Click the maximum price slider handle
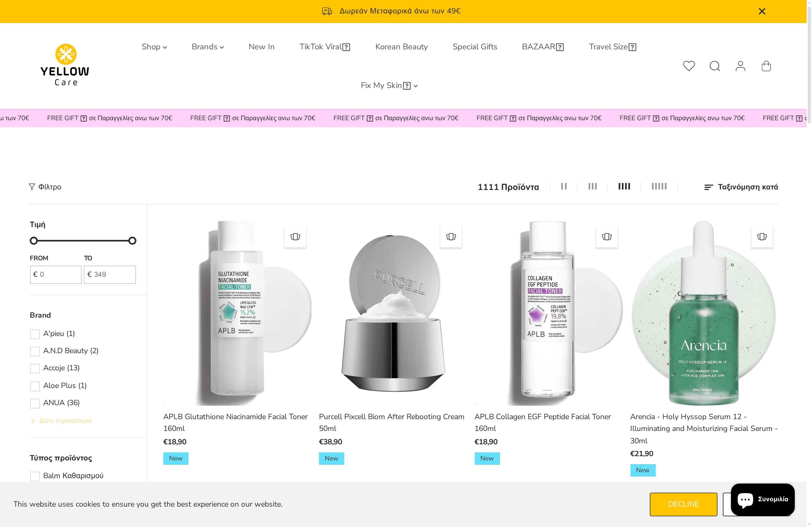812x527 pixels. coord(132,241)
